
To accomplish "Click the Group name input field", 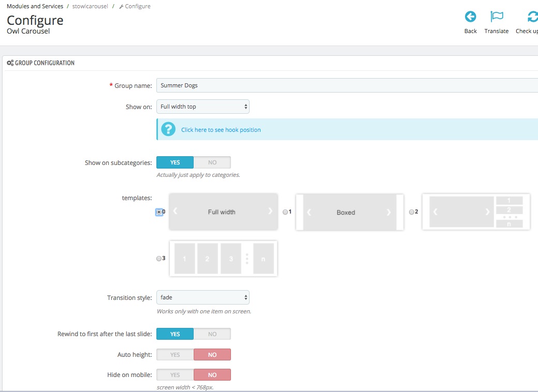I will click(x=346, y=85).
